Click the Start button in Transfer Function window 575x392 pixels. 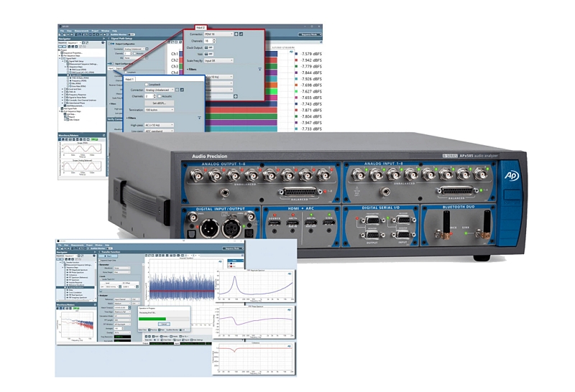pos(108,256)
